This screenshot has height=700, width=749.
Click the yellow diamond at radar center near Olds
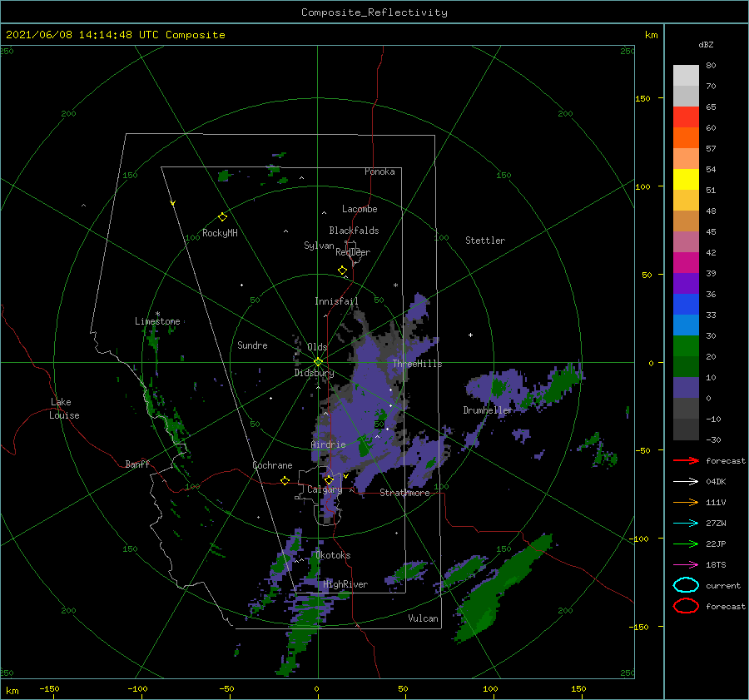318,362
